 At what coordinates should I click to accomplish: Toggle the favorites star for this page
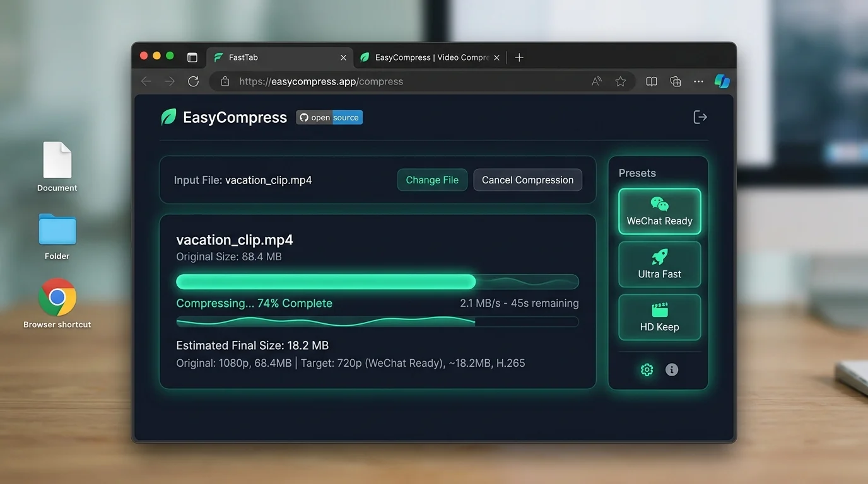tap(620, 81)
